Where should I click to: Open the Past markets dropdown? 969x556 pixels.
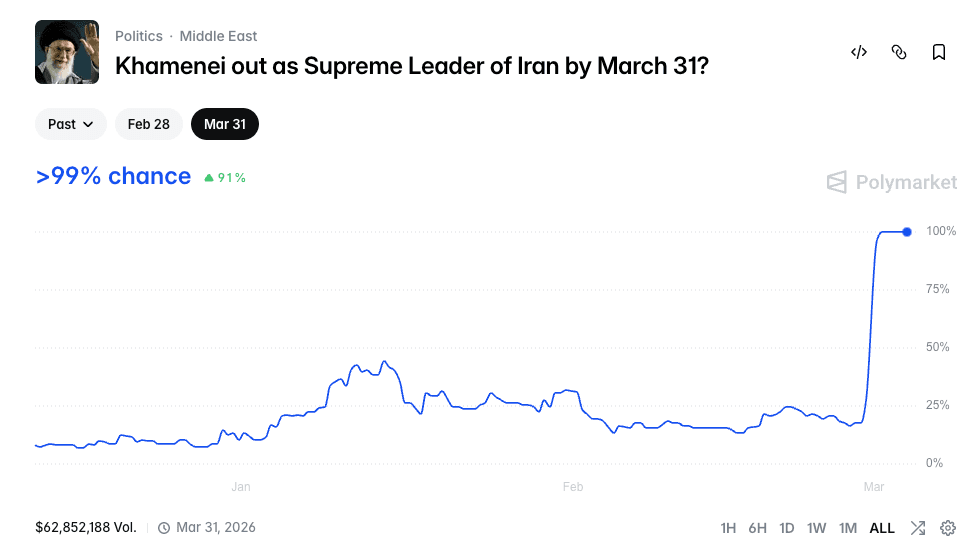click(71, 124)
